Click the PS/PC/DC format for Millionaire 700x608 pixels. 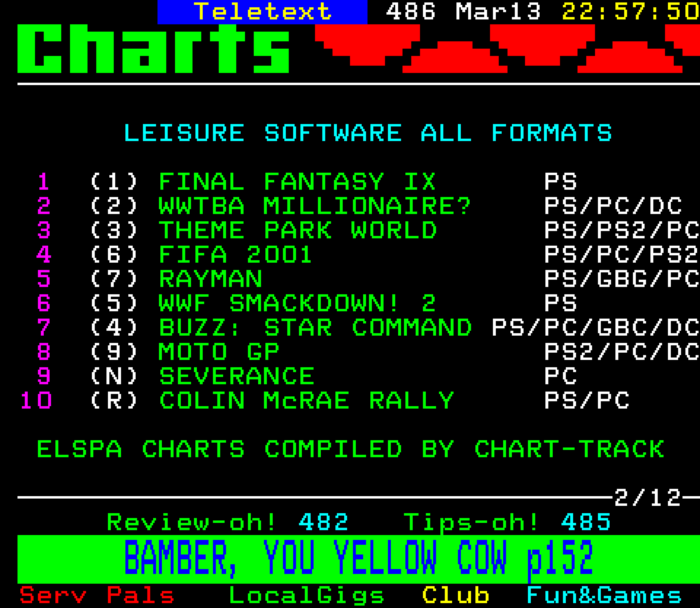(x=613, y=206)
